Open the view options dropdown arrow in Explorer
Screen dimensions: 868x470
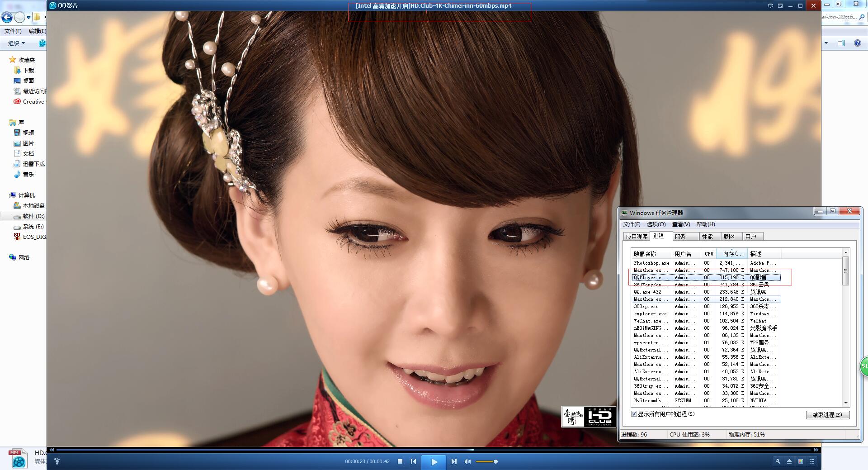point(826,43)
